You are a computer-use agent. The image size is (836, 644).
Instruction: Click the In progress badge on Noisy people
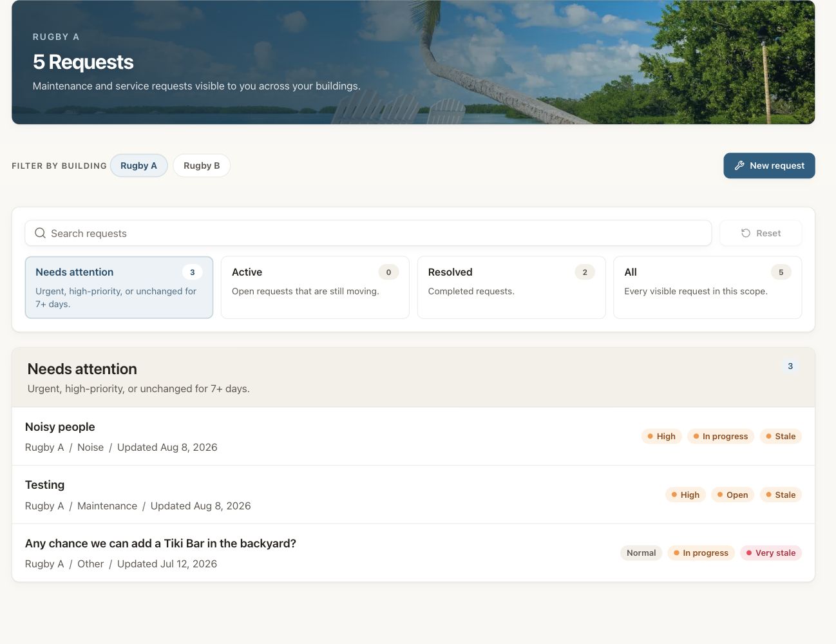pos(721,436)
